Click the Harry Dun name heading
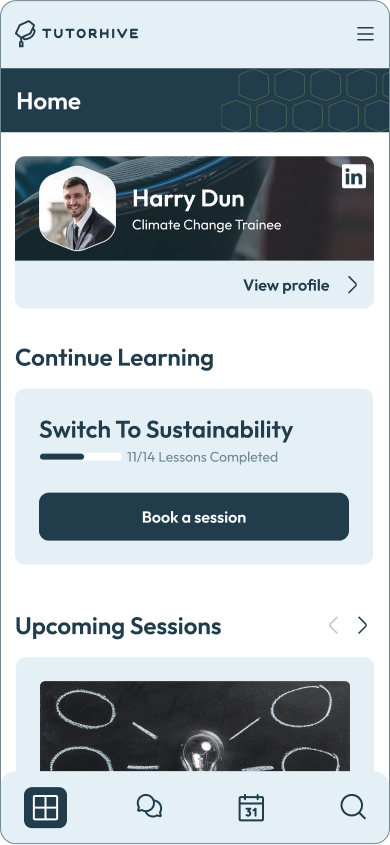The height and width of the screenshot is (845, 390). pyautogui.click(x=188, y=198)
